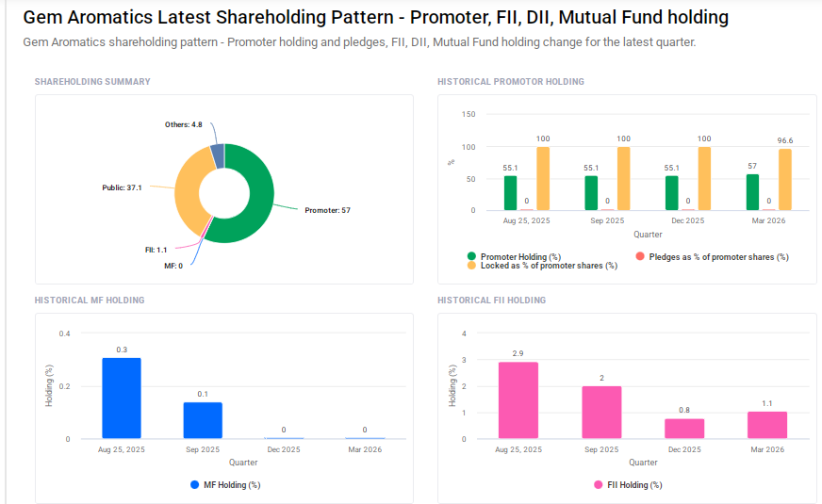Select the 57 value above the Mar 2026 promoter bar
This screenshot has width=822, height=504.
(x=752, y=166)
